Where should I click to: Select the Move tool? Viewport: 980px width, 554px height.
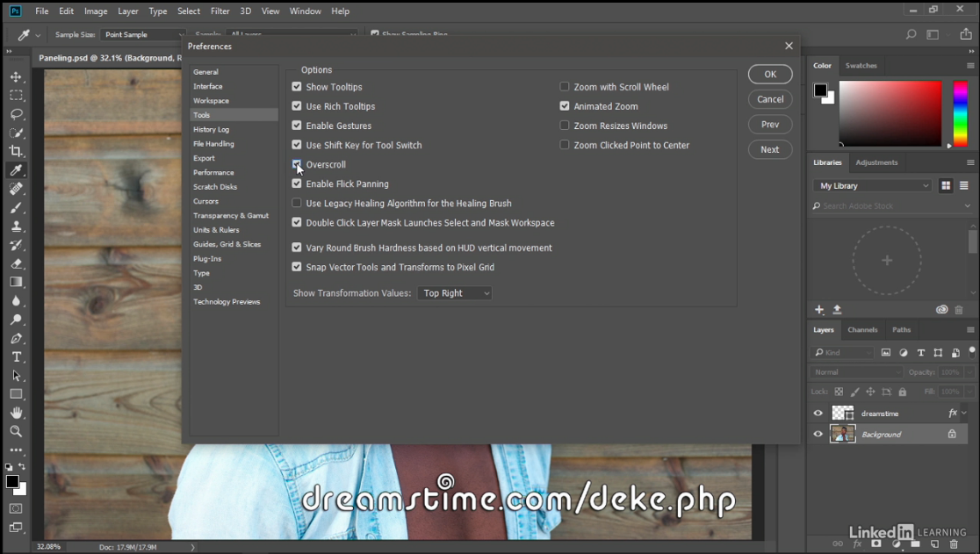(17, 77)
